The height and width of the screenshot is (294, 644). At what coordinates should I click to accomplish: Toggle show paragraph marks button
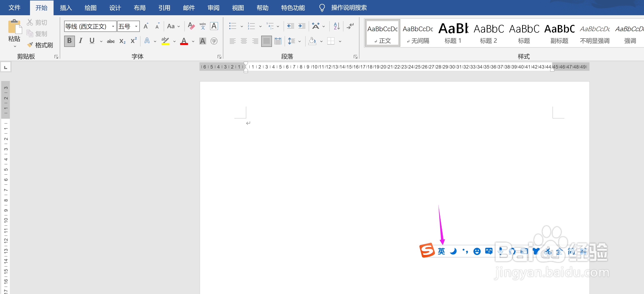pyautogui.click(x=350, y=26)
